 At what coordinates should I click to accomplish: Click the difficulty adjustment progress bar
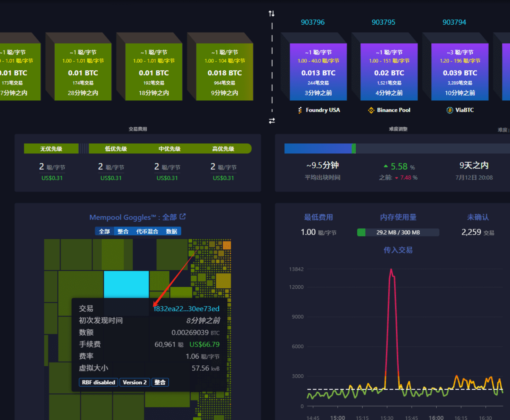(397, 149)
